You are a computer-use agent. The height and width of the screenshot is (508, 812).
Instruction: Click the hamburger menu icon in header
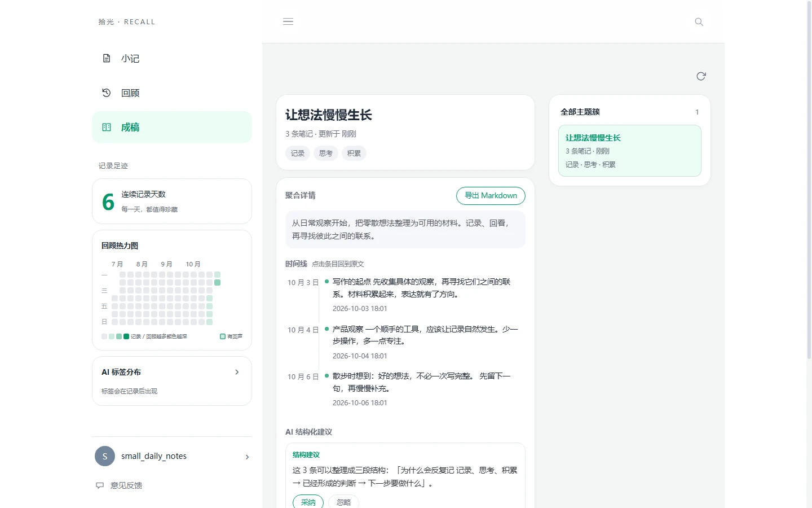tap(288, 21)
